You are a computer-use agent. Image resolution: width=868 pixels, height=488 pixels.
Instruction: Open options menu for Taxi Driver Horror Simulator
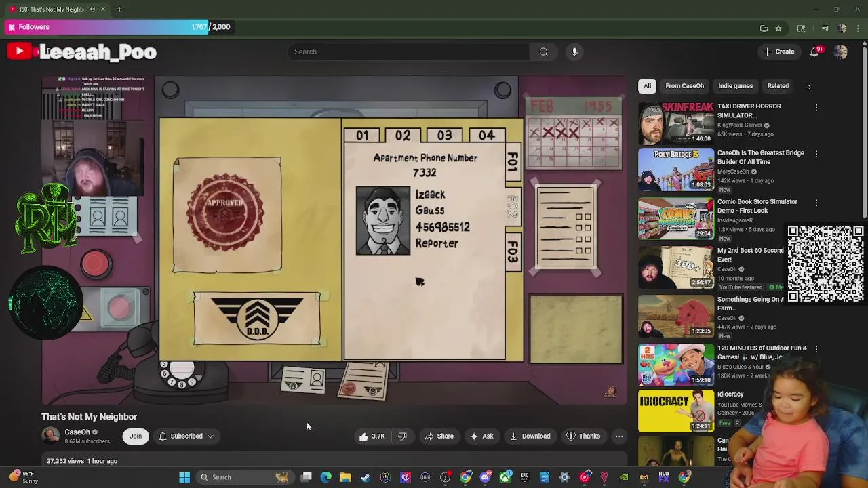click(x=816, y=108)
